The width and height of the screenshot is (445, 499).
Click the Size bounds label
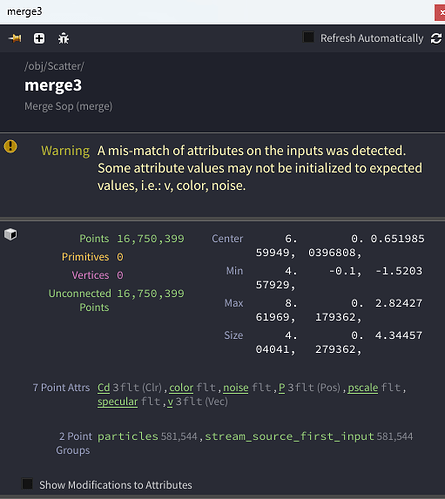click(233, 335)
